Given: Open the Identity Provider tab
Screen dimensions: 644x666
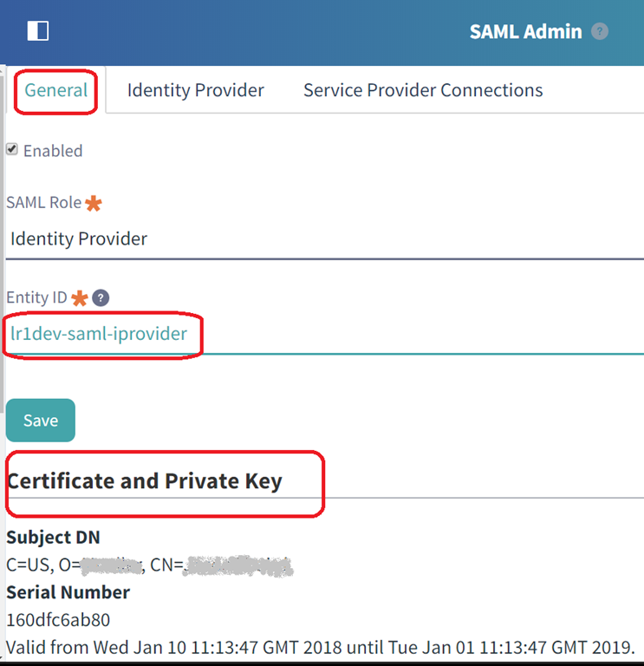Looking at the screenshot, I should point(195,90).
